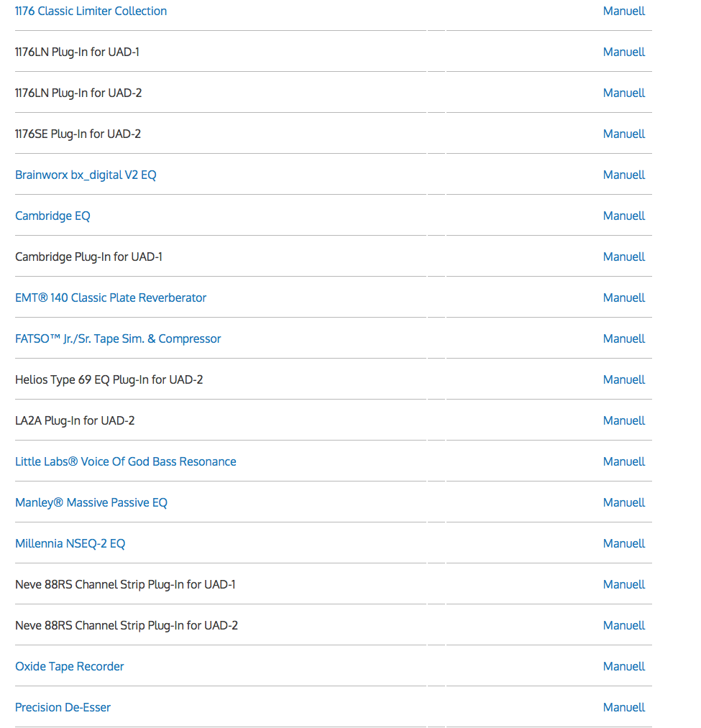Open Manuell for Neve 88RS Channel Strip UAD-1

623,584
